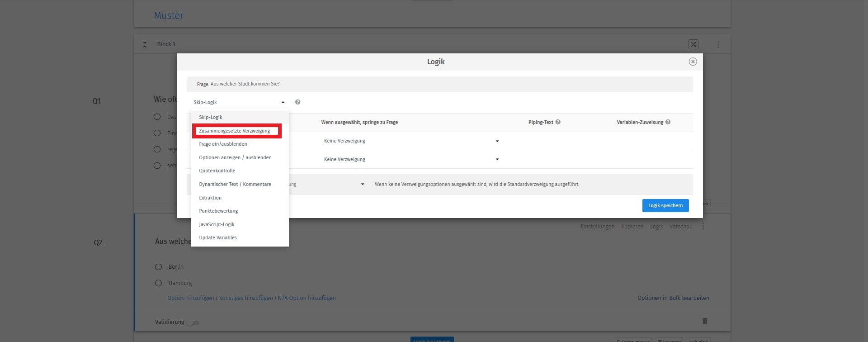The width and height of the screenshot is (868, 342).
Task: Choose Frage ein/ausblenden option
Action: 240,144
